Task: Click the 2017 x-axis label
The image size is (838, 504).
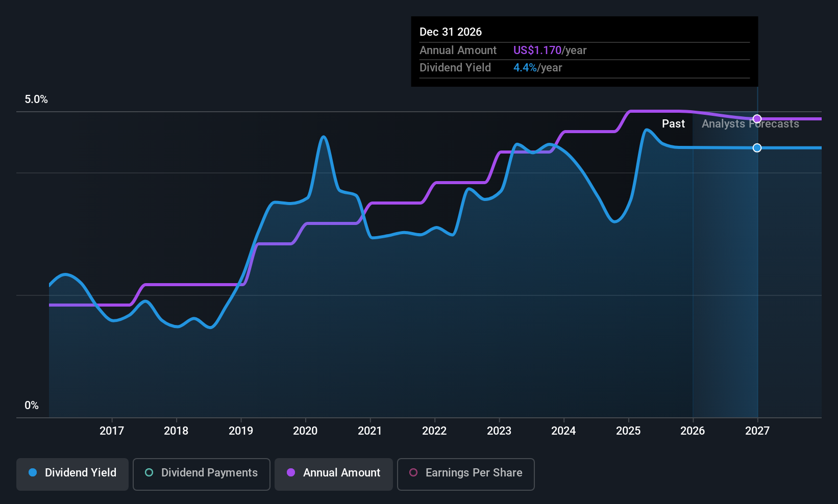Action: (112, 431)
